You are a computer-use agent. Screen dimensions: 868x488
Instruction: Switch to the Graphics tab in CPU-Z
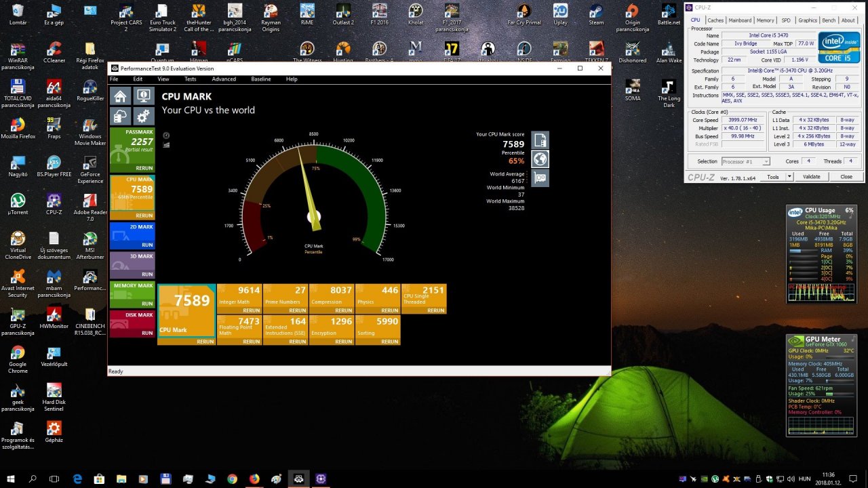(x=808, y=20)
